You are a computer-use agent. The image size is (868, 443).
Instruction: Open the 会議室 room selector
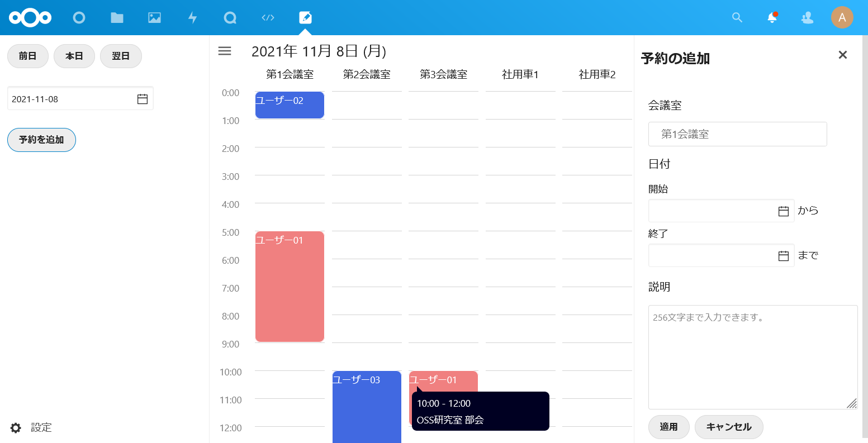click(737, 134)
